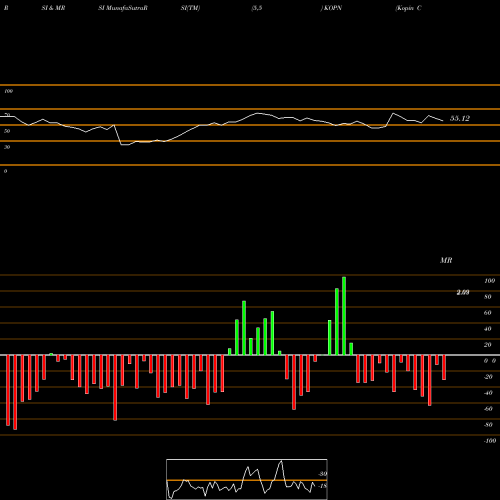Click the 80 label on MR axis
The height and width of the screenshot is (500, 500).
[x=488, y=297]
